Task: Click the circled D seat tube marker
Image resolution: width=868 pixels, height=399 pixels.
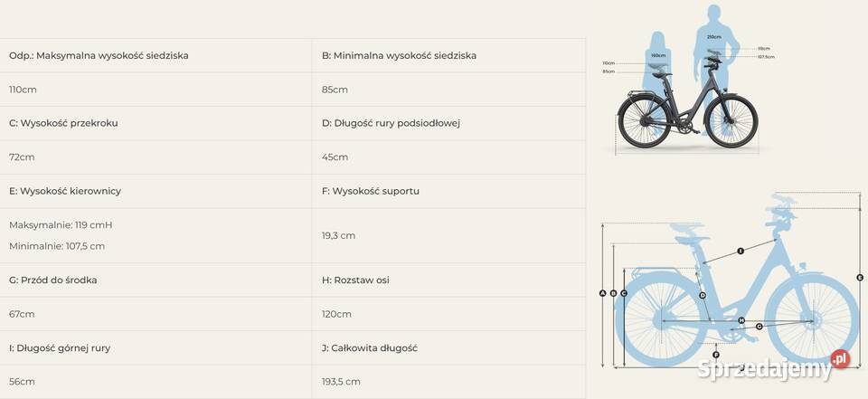Action: (x=702, y=295)
